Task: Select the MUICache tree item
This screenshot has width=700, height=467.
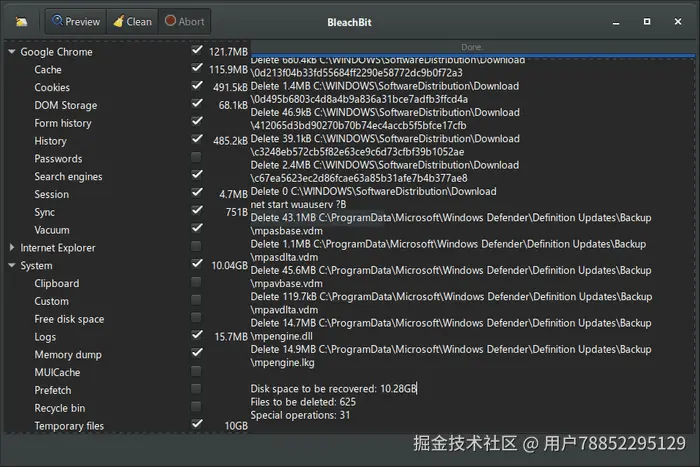Action: pyautogui.click(x=57, y=372)
